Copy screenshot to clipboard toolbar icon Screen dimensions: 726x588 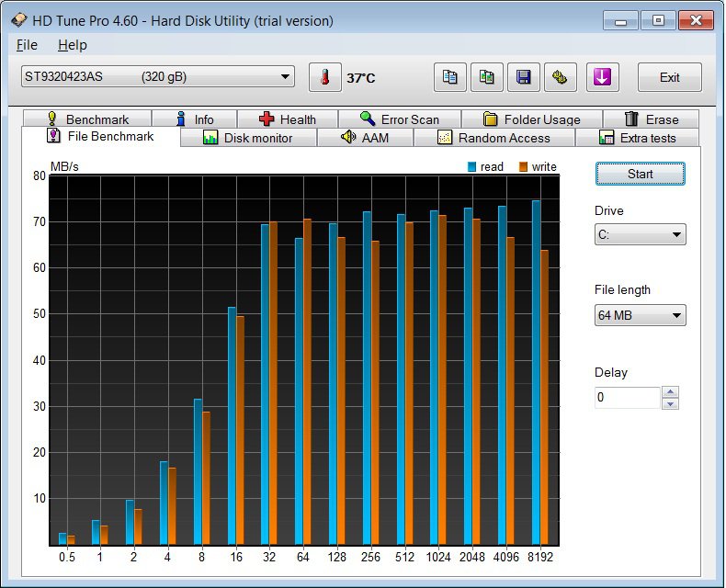(487, 77)
